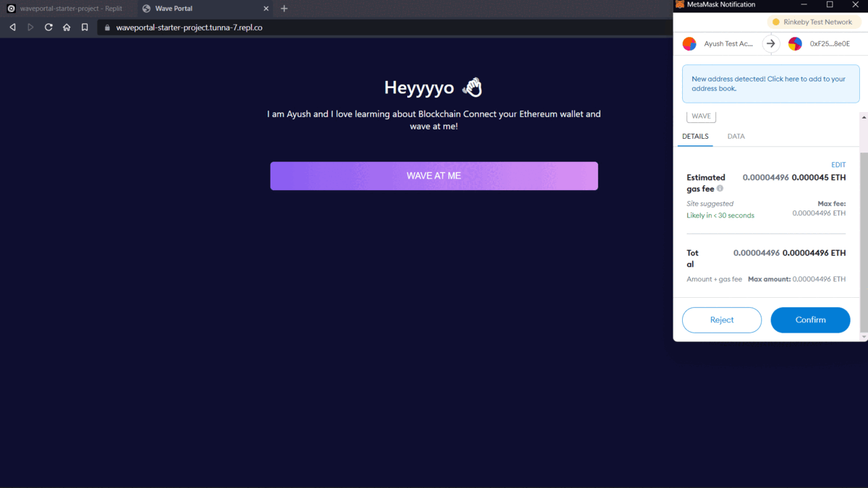Viewport: 868px width, 488px height.
Task: Click the recipient 0xF25...8e0E account icon
Action: [x=794, y=43]
